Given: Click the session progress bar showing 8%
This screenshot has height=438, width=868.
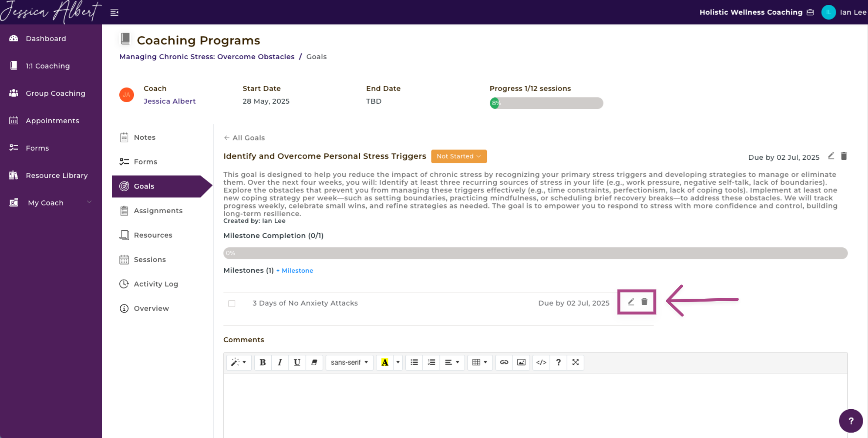Looking at the screenshot, I should (x=546, y=103).
